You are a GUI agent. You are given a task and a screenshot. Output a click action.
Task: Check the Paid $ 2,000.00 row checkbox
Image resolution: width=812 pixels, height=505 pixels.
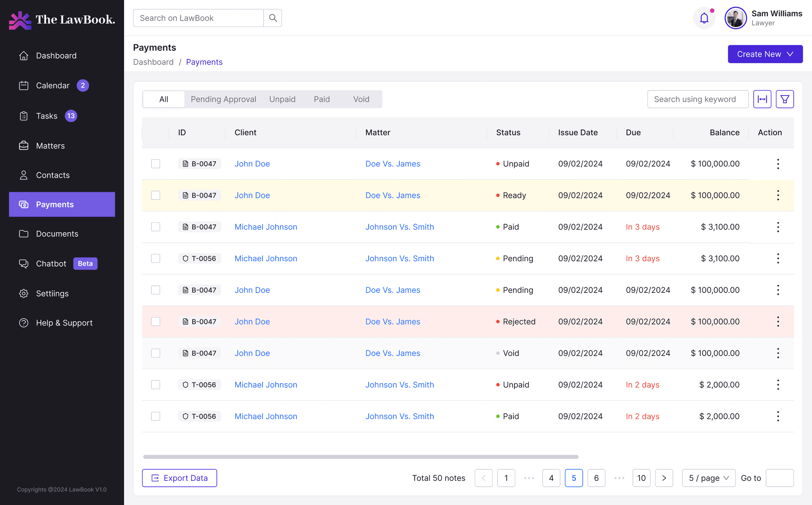pyautogui.click(x=155, y=416)
